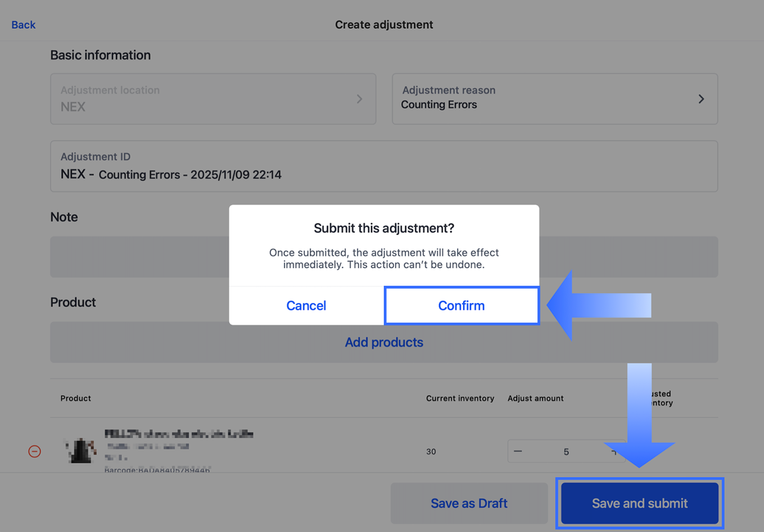The width and height of the screenshot is (764, 532).
Task: Click the Adjust amount column header
Action: tap(535, 398)
